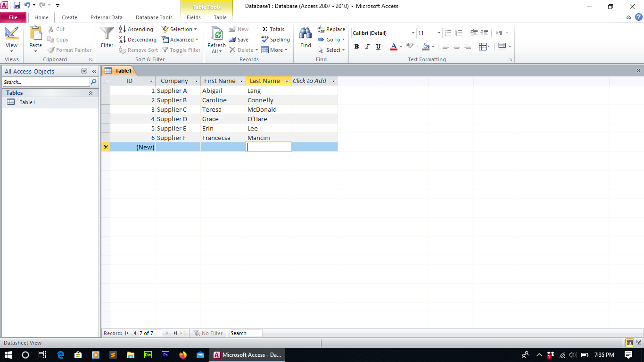Click the Click to Add column header

[314, 81]
